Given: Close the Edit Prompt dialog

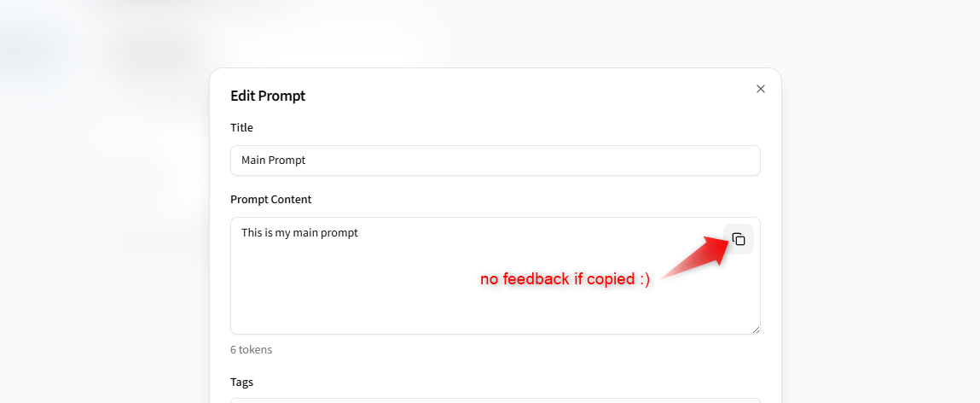Looking at the screenshot, I should (x=761, y=89).
